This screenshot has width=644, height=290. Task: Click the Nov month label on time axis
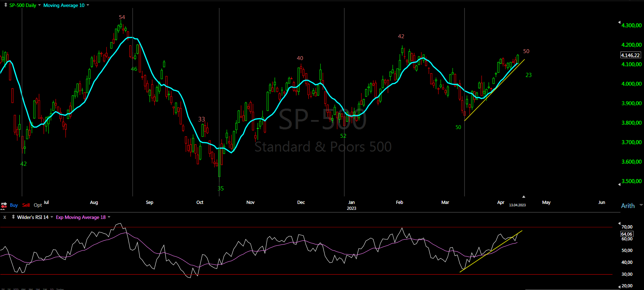tap(250, 202)
